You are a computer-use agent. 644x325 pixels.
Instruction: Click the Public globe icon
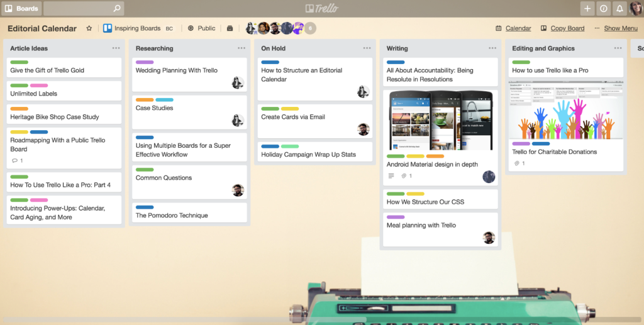coord(191,28)
